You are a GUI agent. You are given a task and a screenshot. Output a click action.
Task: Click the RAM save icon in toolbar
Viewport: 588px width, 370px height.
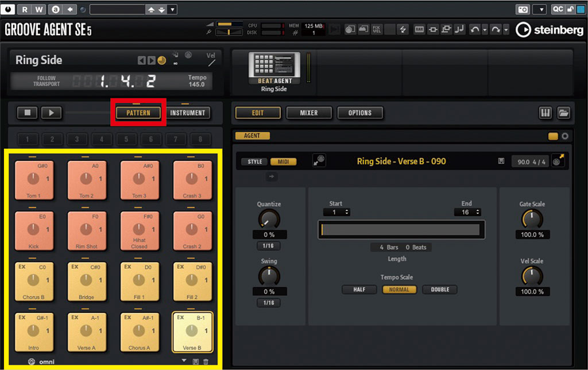click(419, 29)
